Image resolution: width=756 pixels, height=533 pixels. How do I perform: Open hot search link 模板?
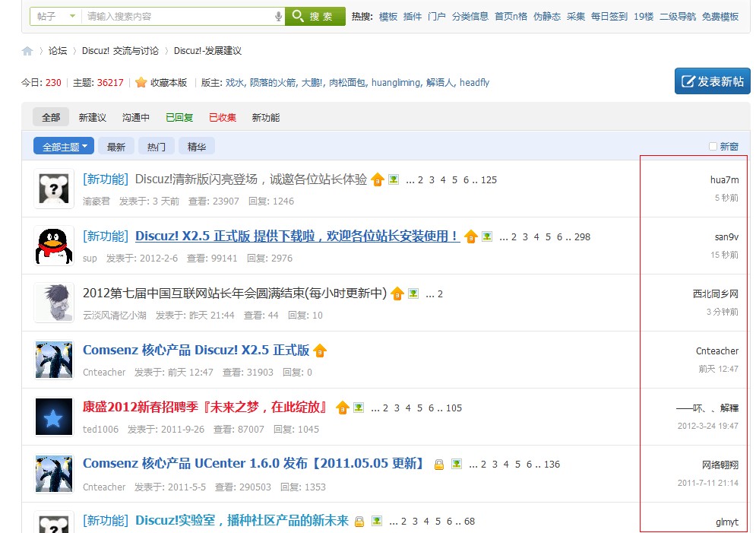(x=388, y=17)
